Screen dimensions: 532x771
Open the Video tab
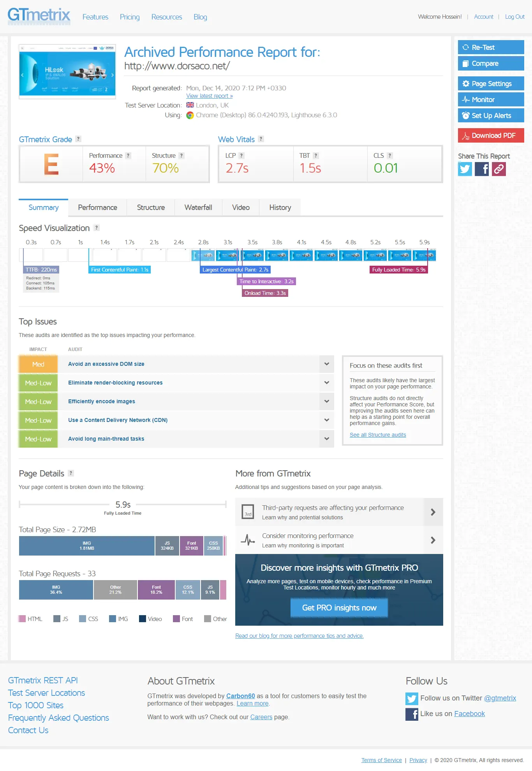tap(241, 208)
